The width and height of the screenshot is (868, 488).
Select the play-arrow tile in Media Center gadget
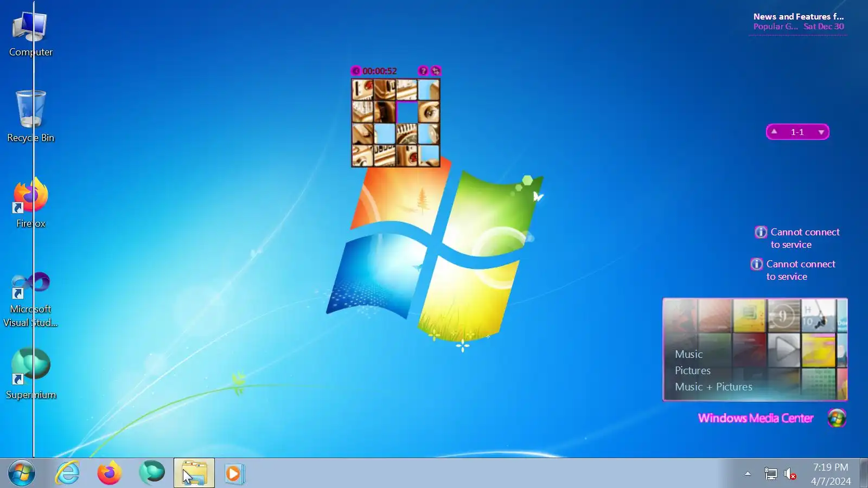click(784, 350)
